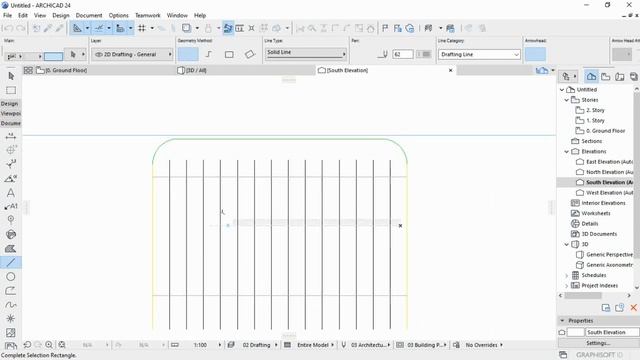Click the pen number 62 field
The width and height of the screenshot is (640, 360).
pyautogui.click(x=403, y=54)
